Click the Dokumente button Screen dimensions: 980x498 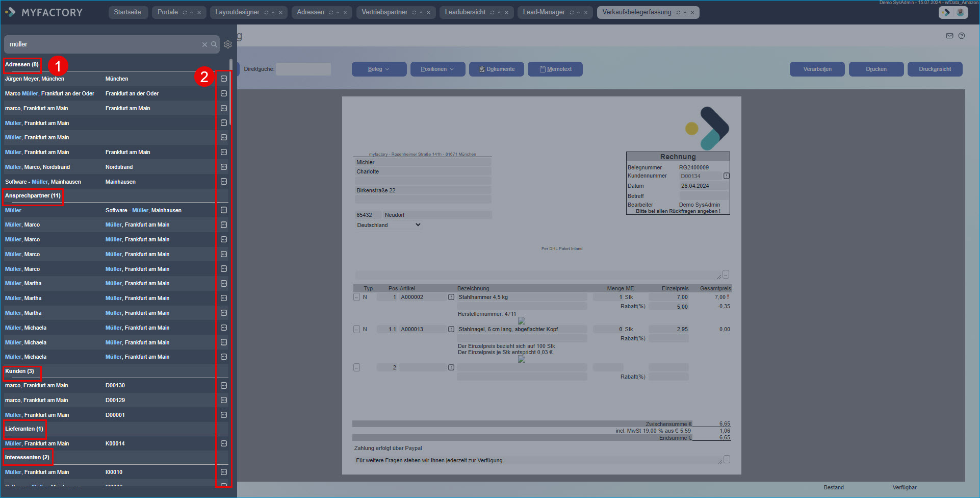pos(497,69)
